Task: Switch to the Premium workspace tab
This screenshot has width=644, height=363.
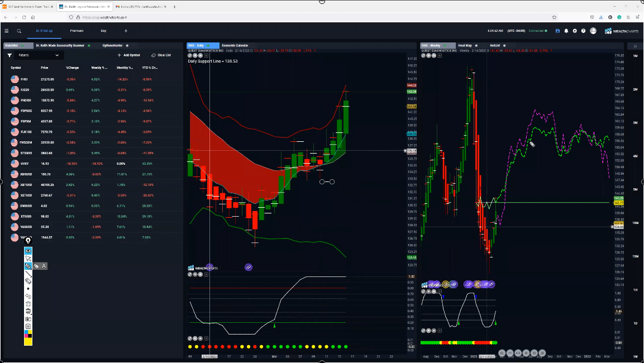Action: 77,31
